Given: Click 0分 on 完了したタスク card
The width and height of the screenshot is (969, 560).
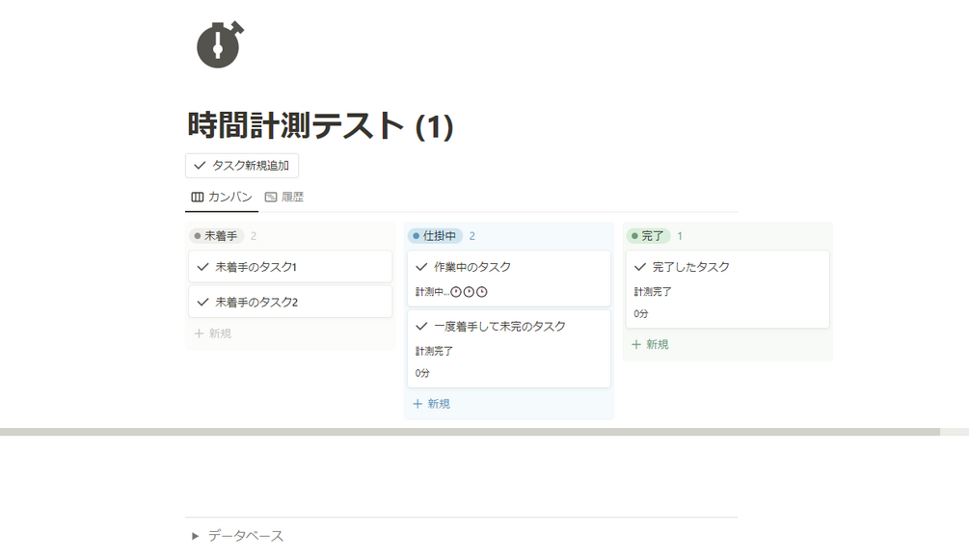Looking at the screenshot, I should pos(641,314).
